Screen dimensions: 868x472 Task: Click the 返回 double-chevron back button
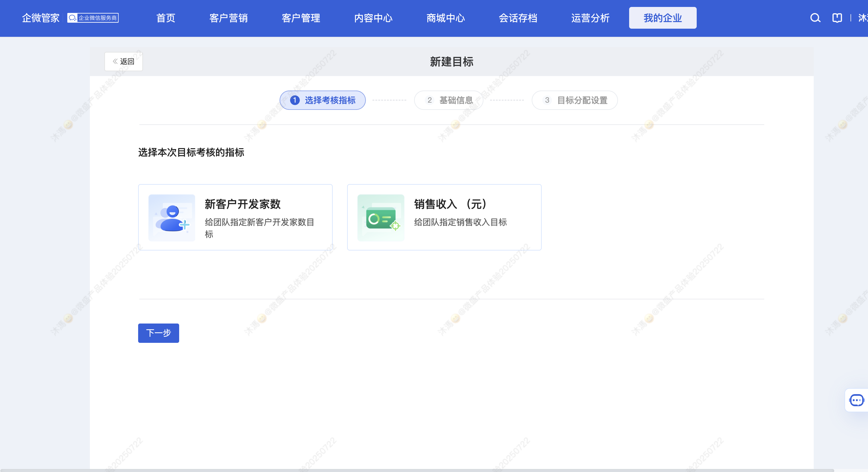point(124,61)
